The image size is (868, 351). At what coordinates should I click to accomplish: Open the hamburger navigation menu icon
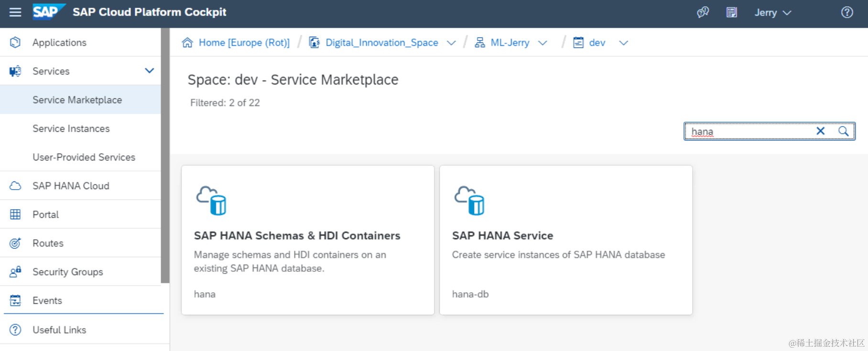[15, 12]
